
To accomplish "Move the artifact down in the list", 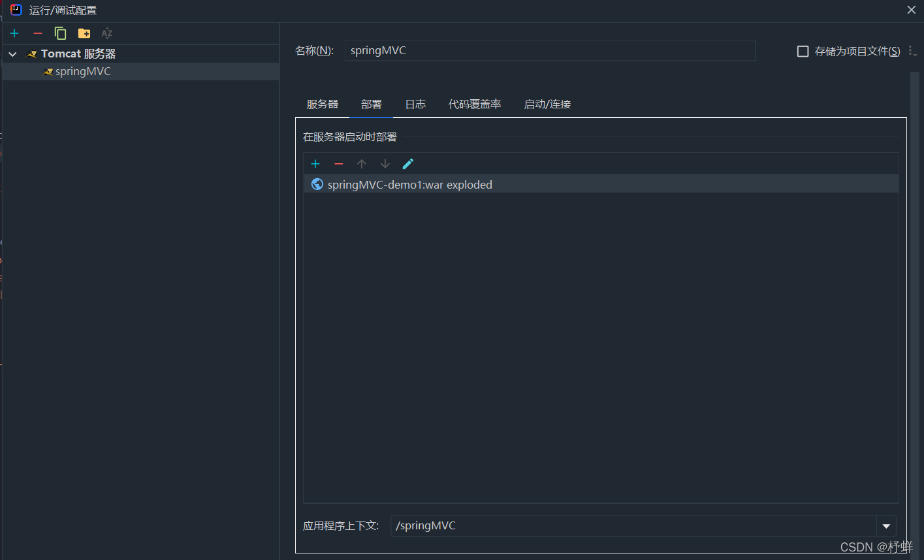I will pyautogui.click(x=385, y=164).
